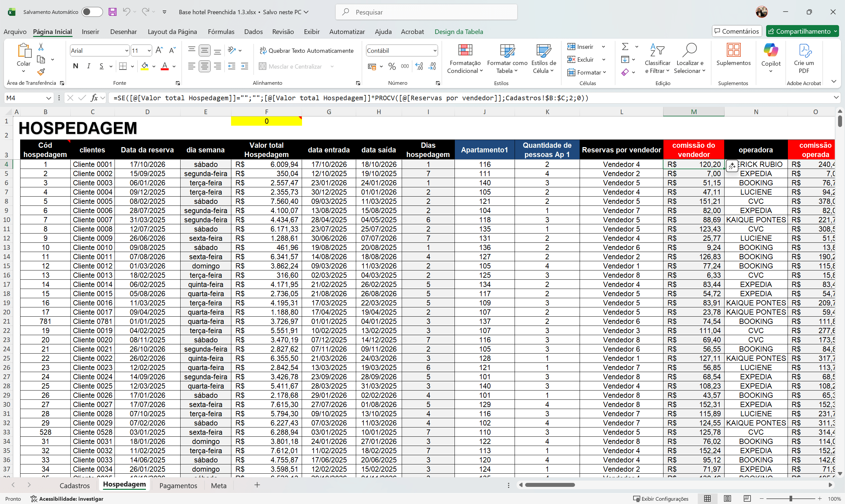Image resolution: width=845 pixels, height=504 pixels.
Task: Click the percent style icon
Action: tap(392, 66)
